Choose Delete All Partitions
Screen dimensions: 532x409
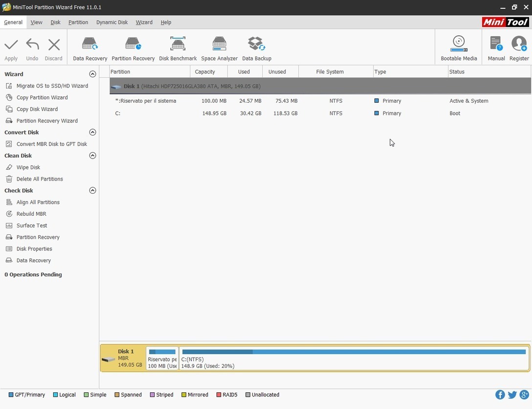(x=34, y=179)
